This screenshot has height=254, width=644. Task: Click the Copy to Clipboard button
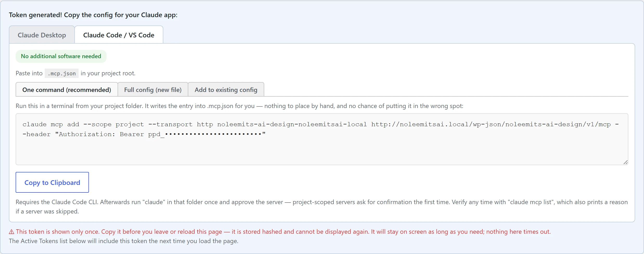[x=52, y=182]
